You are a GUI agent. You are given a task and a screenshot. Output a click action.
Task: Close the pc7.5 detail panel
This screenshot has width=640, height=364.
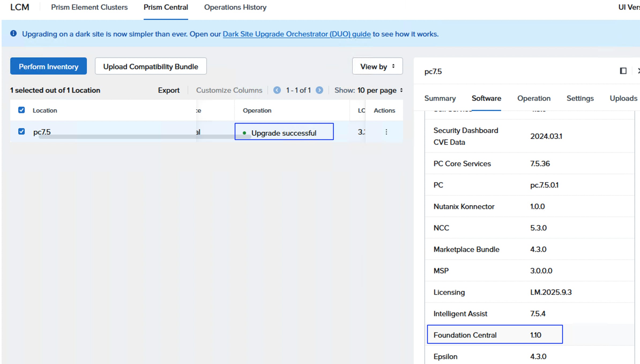click(x=639, y=71)
